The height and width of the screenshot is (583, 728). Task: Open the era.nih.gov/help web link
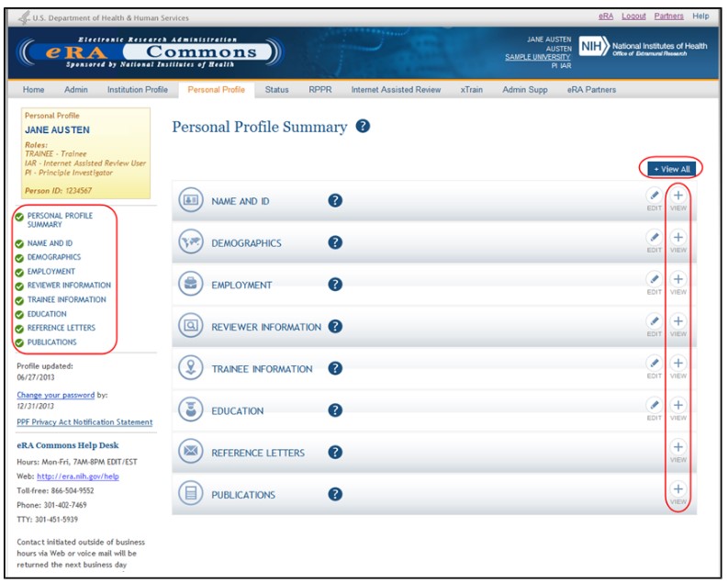pos(77,476)
